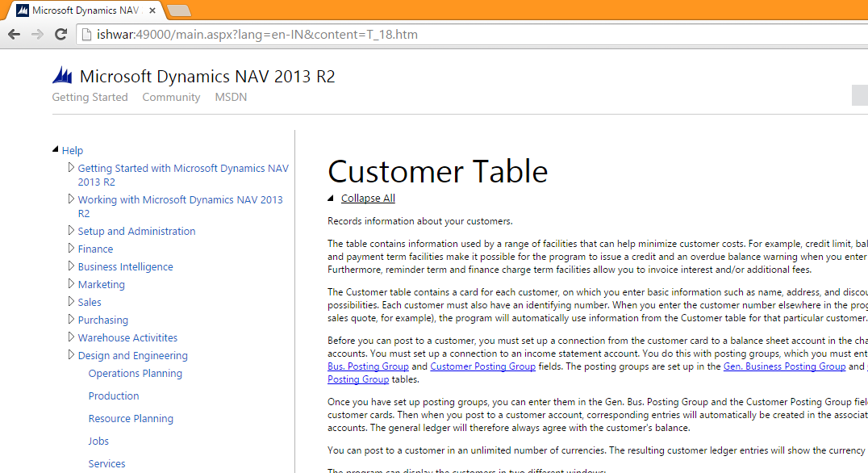Viewport: 868px width, 473px height.
Task: Close the Microsoft Dynamics NAV browser tab
Action: [152, 10]
